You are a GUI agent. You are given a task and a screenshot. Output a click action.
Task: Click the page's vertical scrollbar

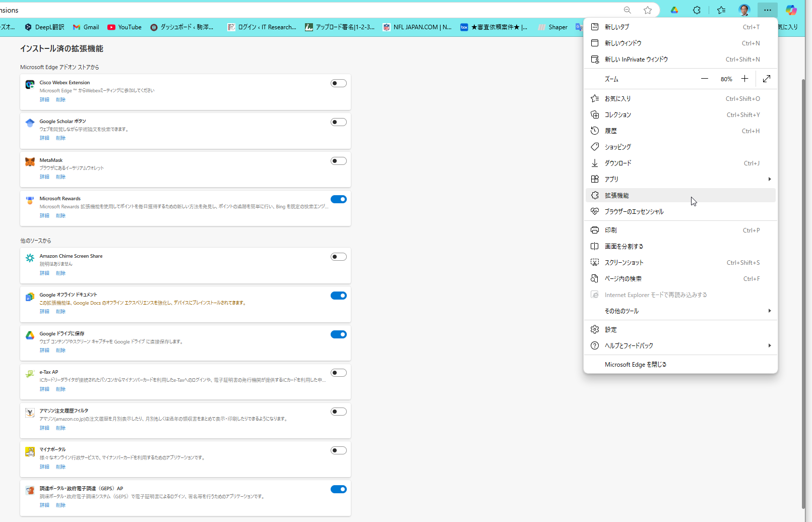point(803,293)
